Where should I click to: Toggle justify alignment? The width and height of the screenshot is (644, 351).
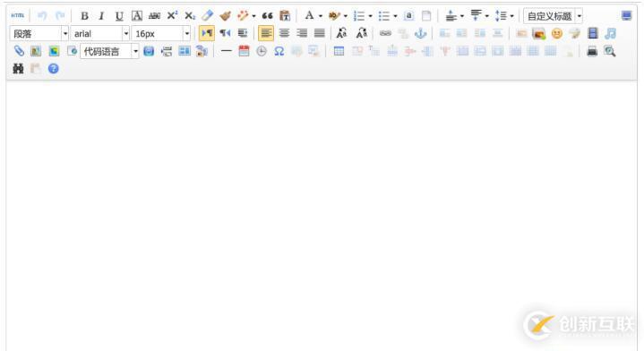320,33
